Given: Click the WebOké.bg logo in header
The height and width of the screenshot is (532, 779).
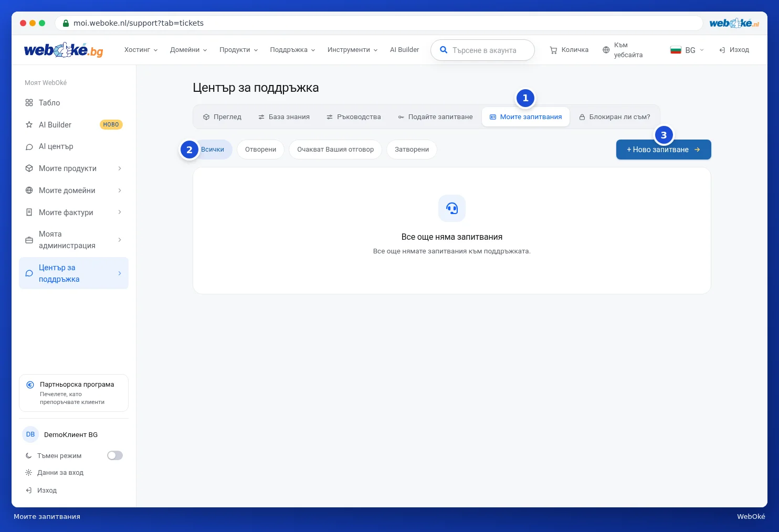Looking at the screenshot, I should 64,50.
